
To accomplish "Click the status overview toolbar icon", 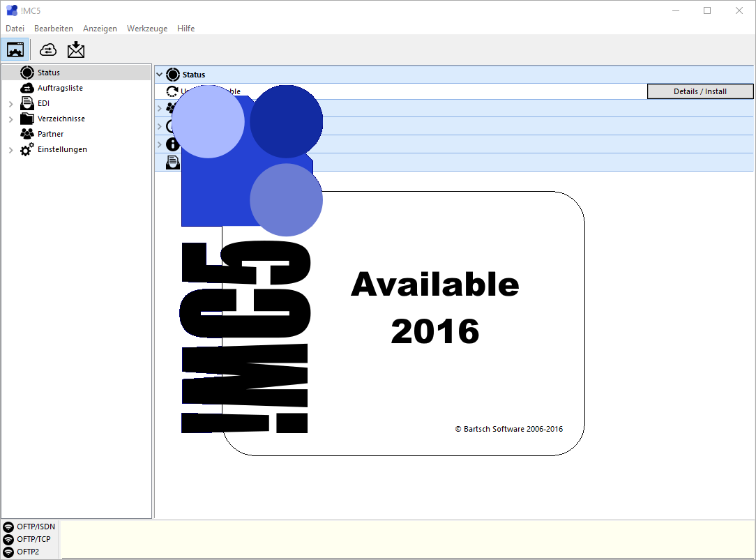I will pos(15,50).
